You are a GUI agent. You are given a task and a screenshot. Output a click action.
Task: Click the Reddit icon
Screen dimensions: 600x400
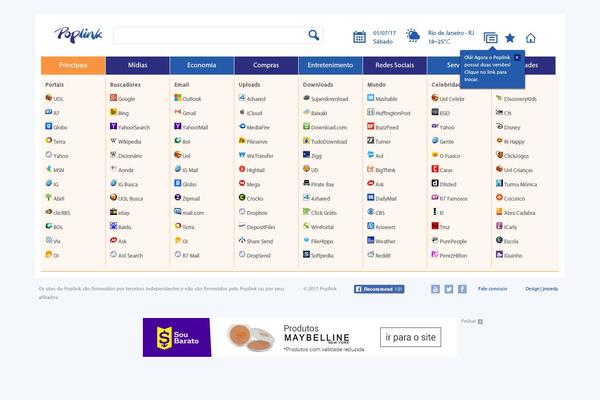coord(371,254)
